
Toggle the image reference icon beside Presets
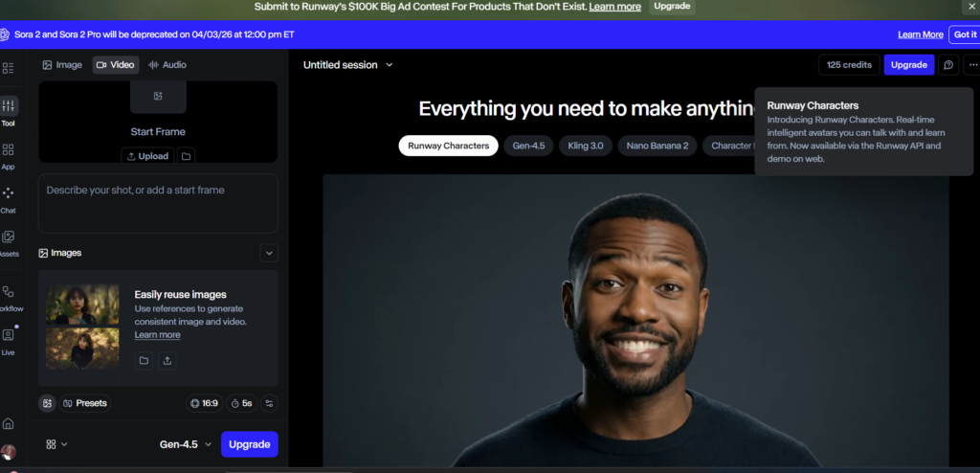click(x=47, y=403)
